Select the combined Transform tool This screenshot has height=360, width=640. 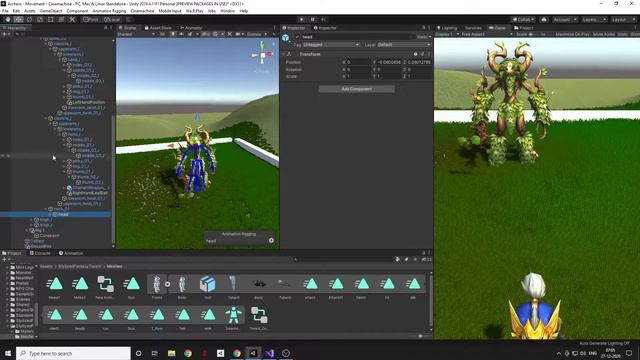[x=61, y=19]
